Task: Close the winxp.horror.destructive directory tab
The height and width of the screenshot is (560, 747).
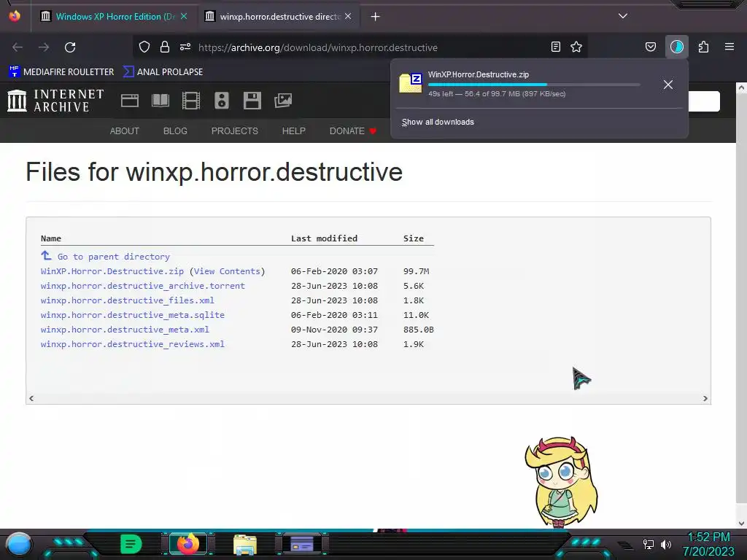Action: coord(348,17)
